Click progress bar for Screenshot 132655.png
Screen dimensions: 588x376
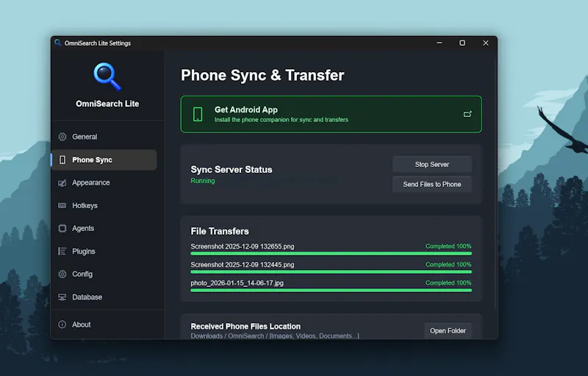(x=331, y=254)
